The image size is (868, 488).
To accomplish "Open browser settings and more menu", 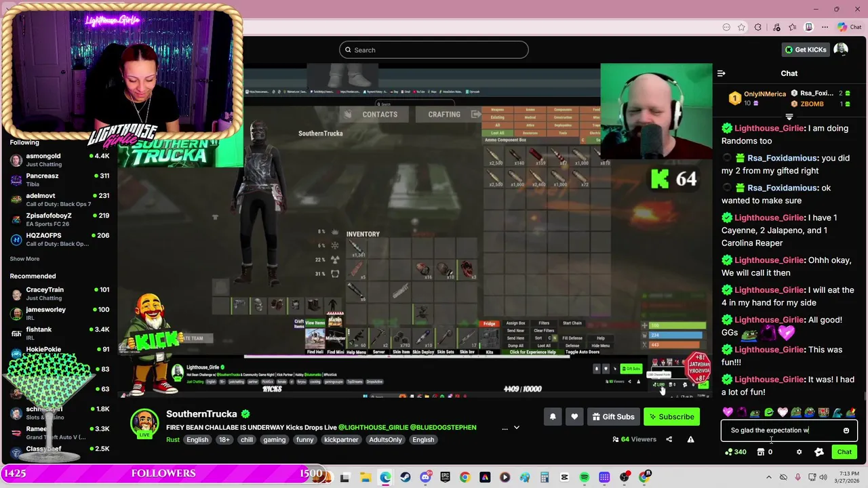I will (x=825, y=27).
